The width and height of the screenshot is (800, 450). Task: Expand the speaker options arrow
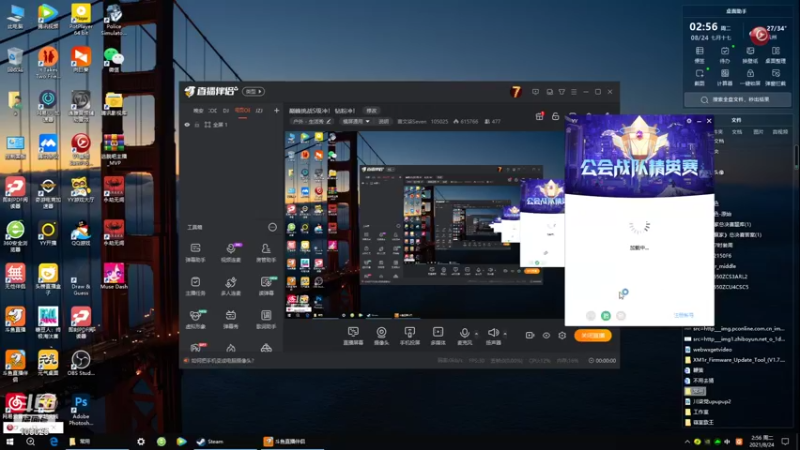pos(505,334)
